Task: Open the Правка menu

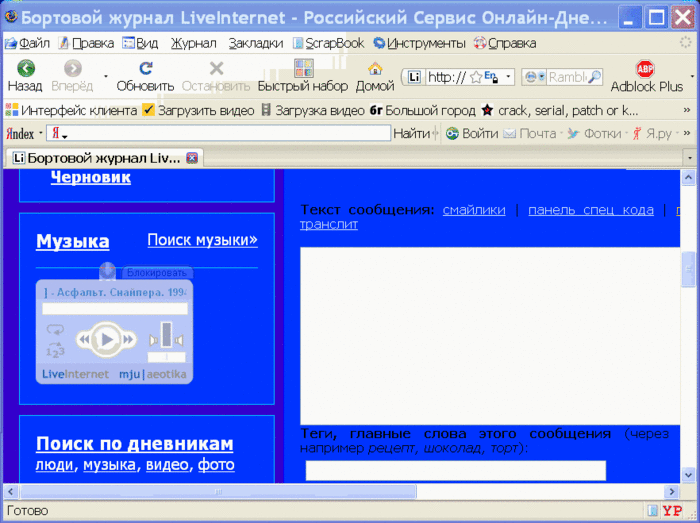Action: coord(87,43)
